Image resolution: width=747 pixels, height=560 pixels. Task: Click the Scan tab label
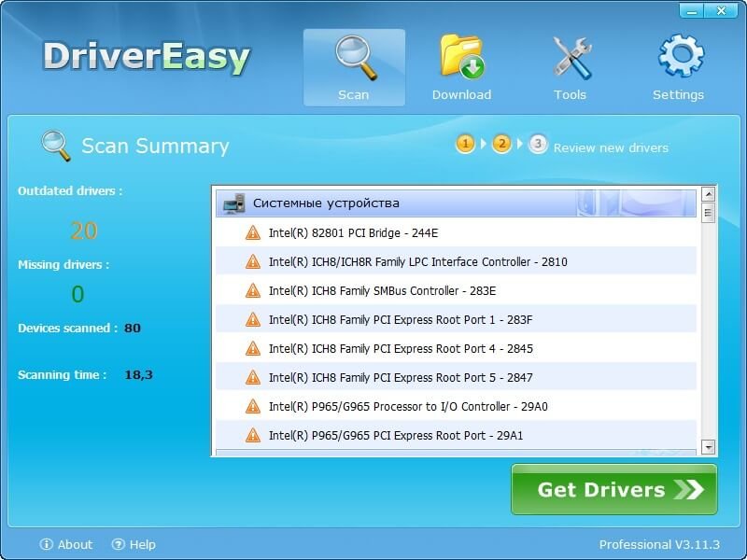point(354,95)
